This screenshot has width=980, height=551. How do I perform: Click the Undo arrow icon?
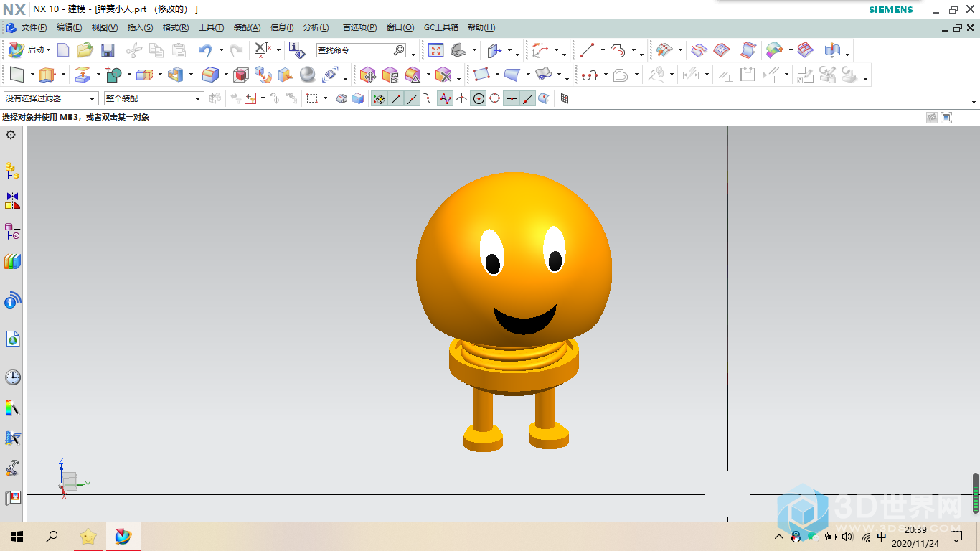[205, 50]
